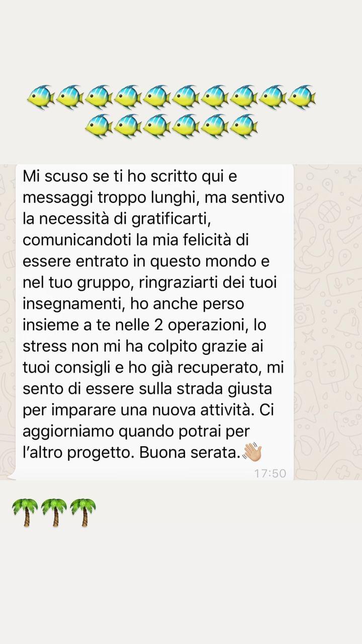Click the 17:50 message timestamp
Screen dimensions: 362x644
(270, 473)
